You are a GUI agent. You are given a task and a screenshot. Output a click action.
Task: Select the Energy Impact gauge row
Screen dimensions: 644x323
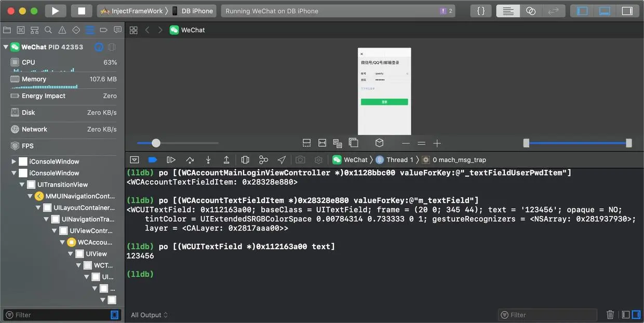tap(62, 96)
